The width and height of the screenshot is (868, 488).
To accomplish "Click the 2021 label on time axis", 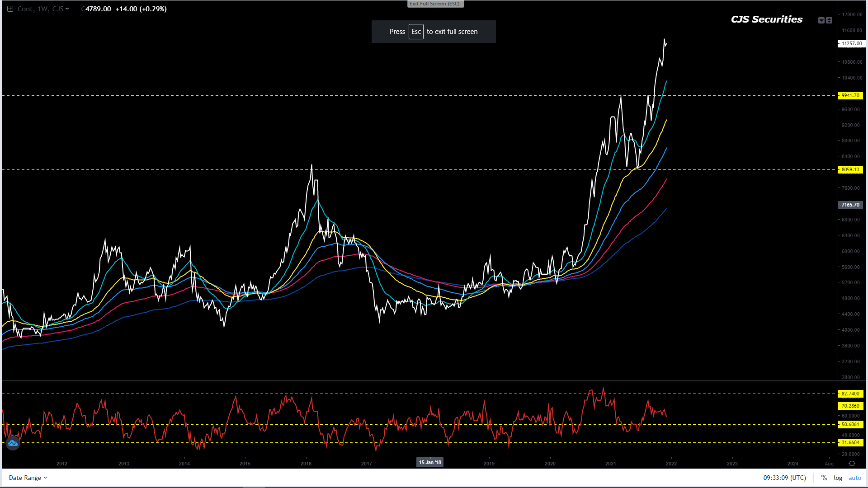I will click(x=610, y=464).
